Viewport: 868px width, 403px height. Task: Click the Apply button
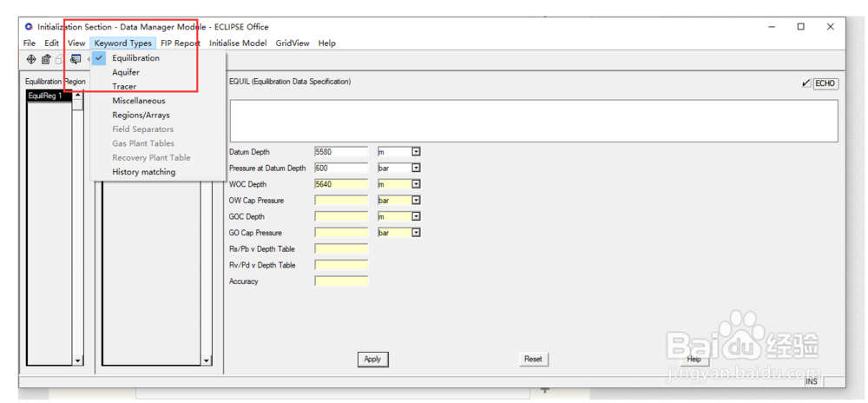(x=372, y=360)
